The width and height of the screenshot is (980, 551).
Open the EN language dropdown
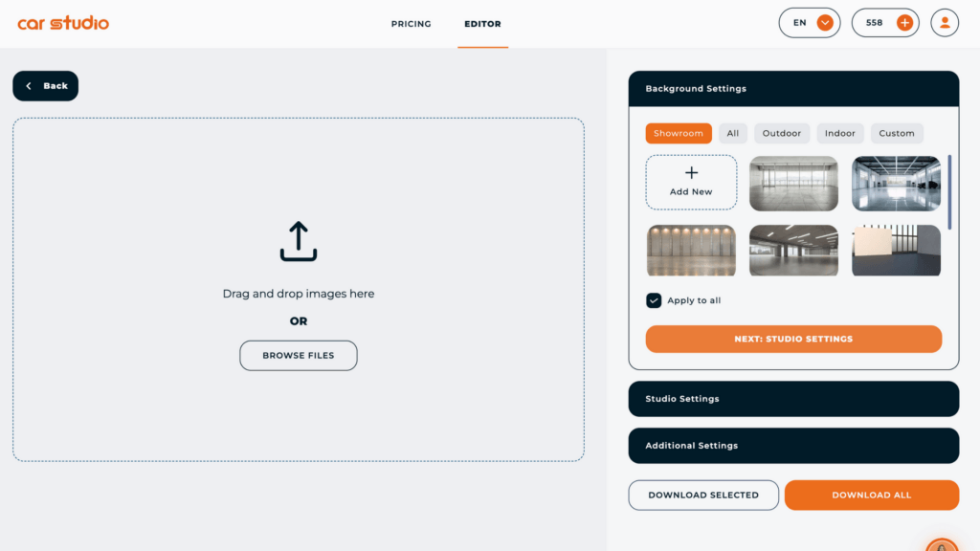click(x=810, y=23)
